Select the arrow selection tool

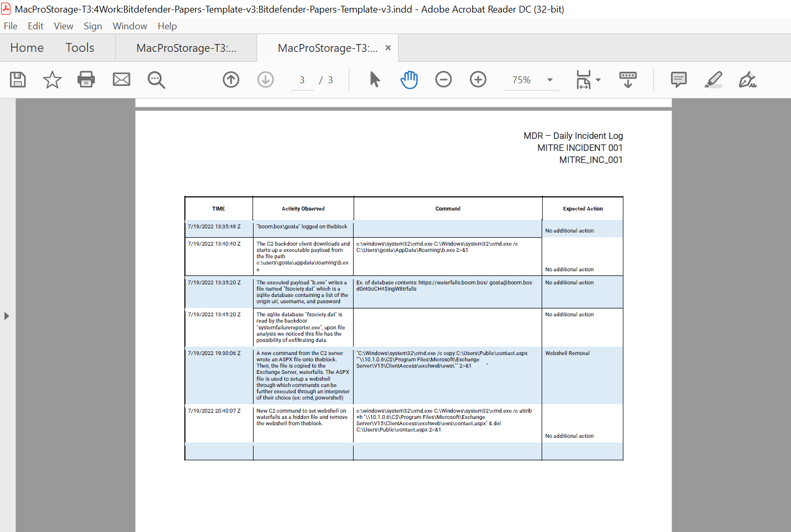(x=375, y=80)
